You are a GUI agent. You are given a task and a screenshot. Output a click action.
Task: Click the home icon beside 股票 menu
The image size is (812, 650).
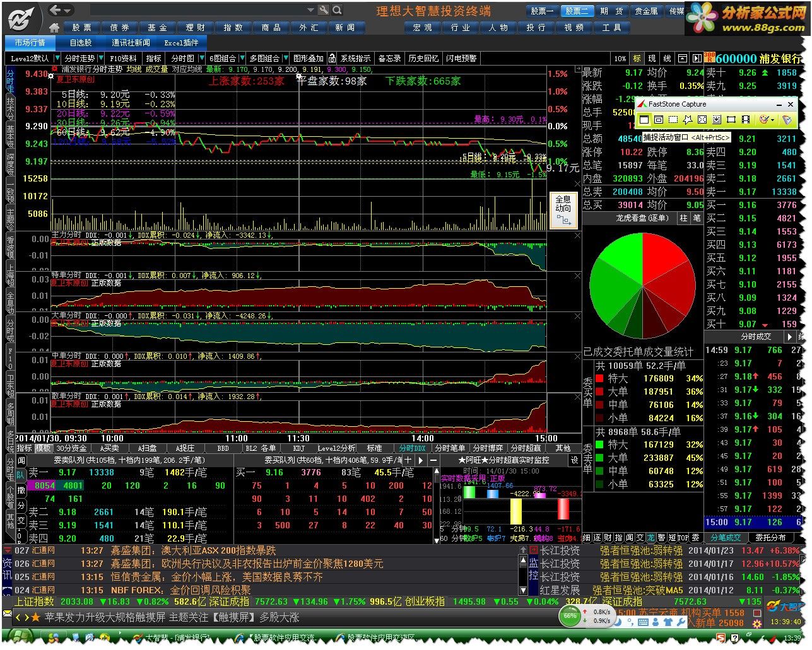(x=54, y=28)
